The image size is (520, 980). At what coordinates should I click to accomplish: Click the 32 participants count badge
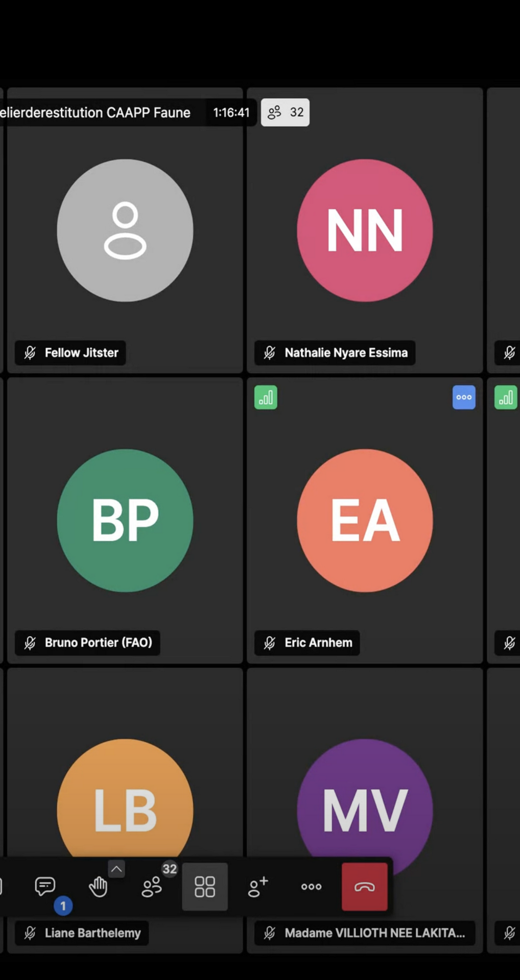[x=285, y=112]
